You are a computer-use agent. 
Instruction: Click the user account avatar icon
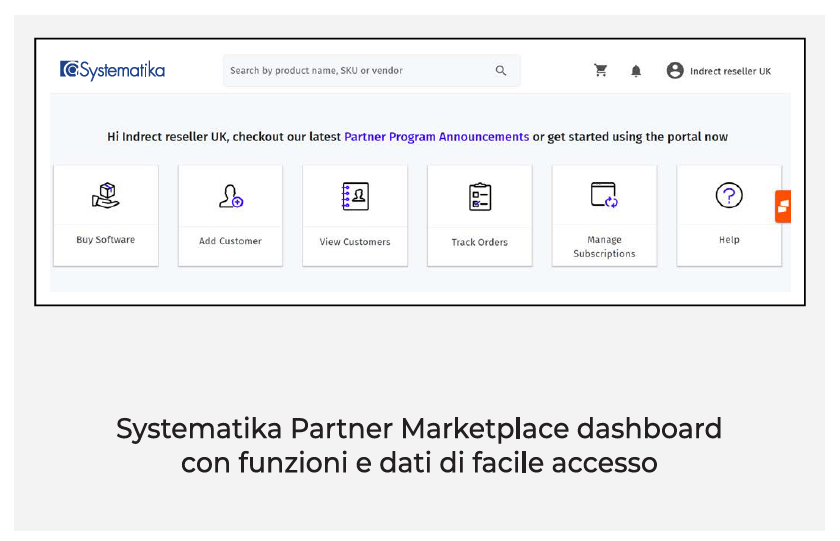tap(675, 70)
